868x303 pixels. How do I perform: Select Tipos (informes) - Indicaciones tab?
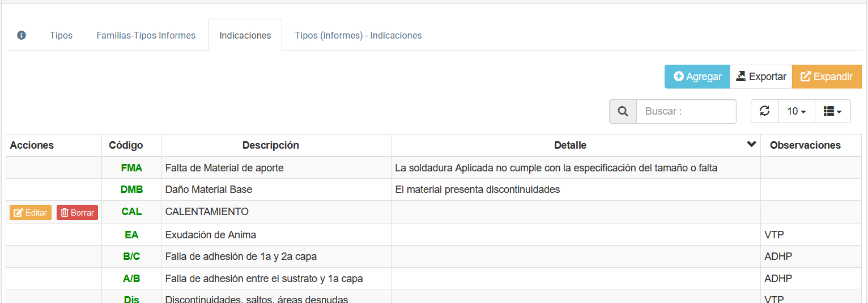pyautogui.click(x=358, y=35)
